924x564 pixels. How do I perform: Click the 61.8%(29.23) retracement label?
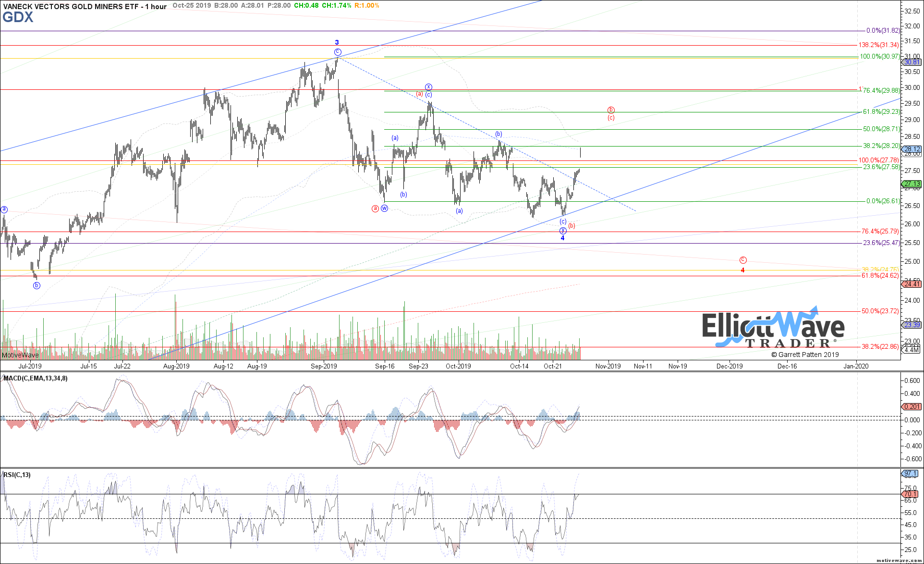[x=881, y=111]
